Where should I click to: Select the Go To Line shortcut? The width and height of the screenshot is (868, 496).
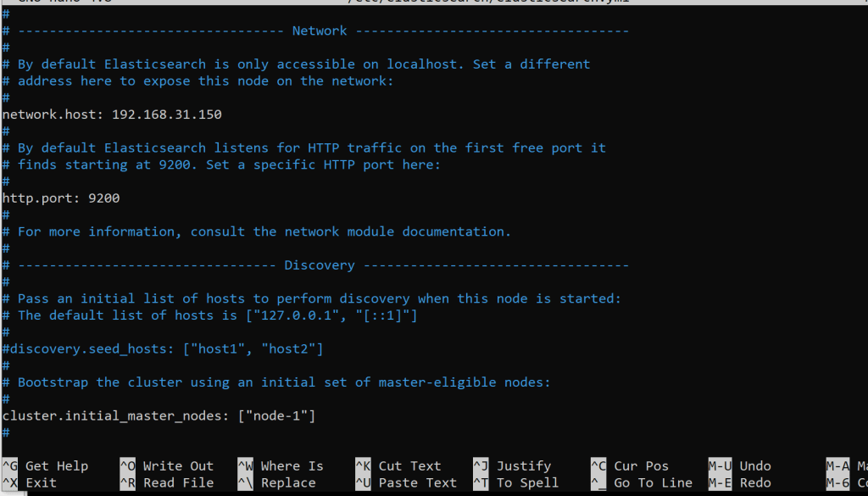pyautogui.click(x=653, y=482)
